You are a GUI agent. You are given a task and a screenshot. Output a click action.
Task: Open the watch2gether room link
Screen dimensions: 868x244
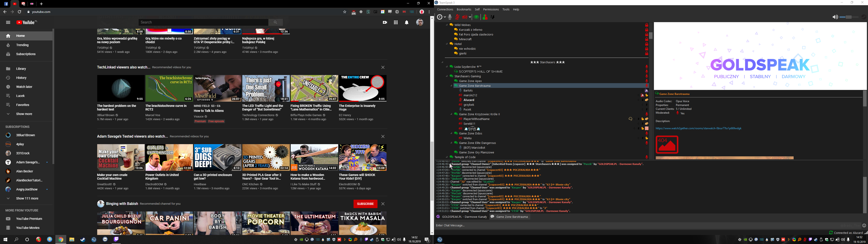pos(698,128)
